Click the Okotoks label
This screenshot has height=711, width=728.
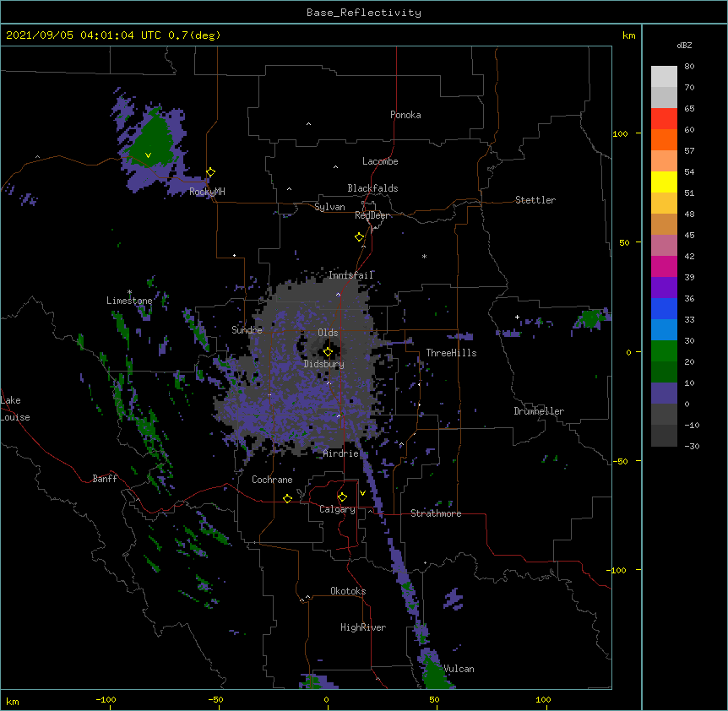(348, 591)
